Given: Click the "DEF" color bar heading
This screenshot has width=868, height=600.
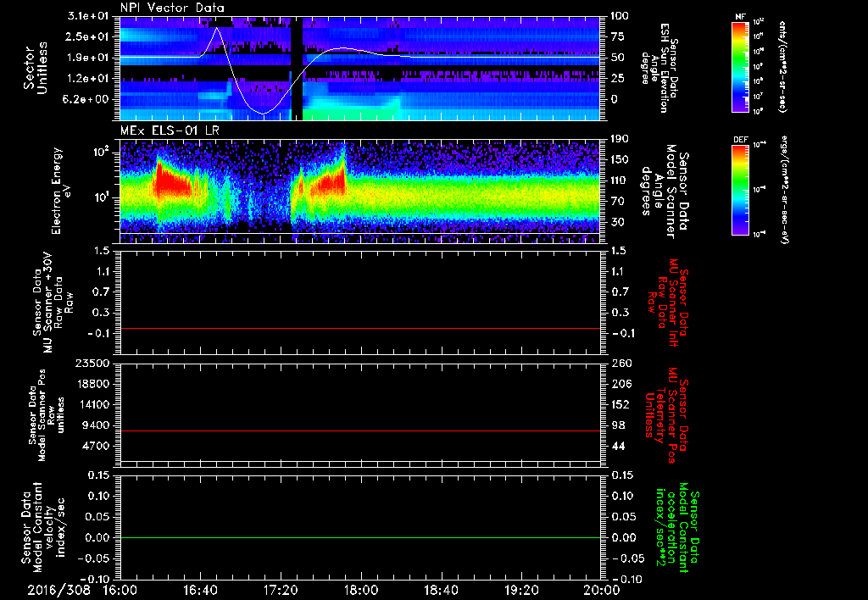Looking at the screenshot, I should click(741, 140).
